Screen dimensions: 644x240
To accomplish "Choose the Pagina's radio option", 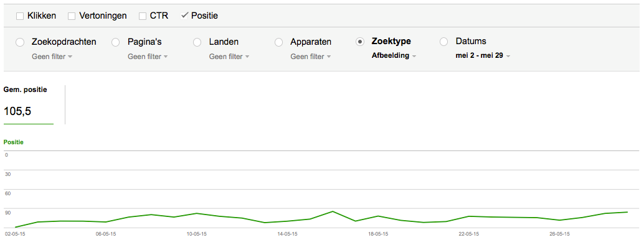I will (115, 42).
